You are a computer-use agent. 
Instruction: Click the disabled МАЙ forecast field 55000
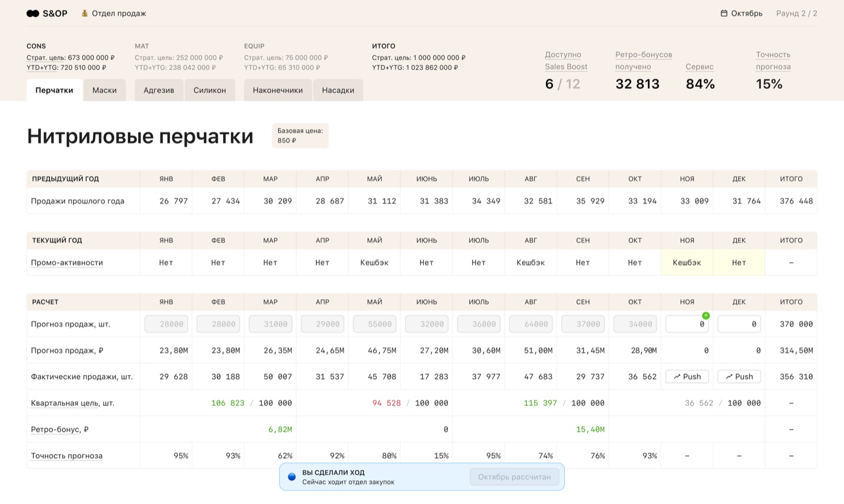374,324
